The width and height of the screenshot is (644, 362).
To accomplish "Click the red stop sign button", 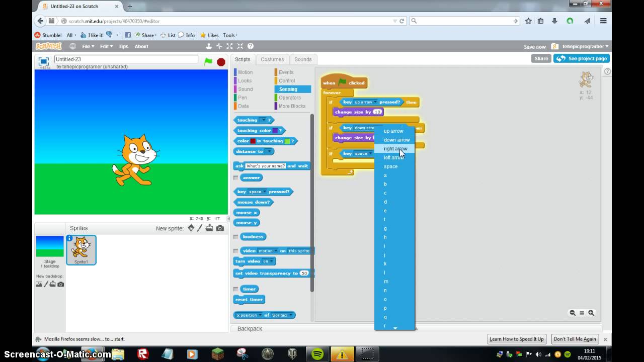I will 221,62.
